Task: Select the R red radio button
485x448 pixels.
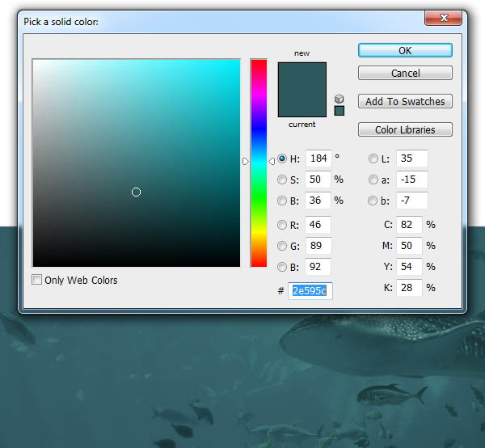Action: (282, 225)
